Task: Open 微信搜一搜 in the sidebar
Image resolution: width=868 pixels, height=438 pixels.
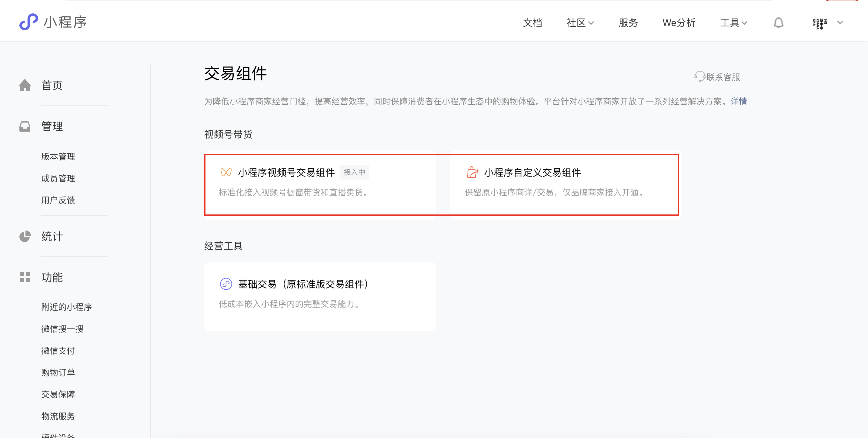Action: pyautogui.click(x=62, y=329)
